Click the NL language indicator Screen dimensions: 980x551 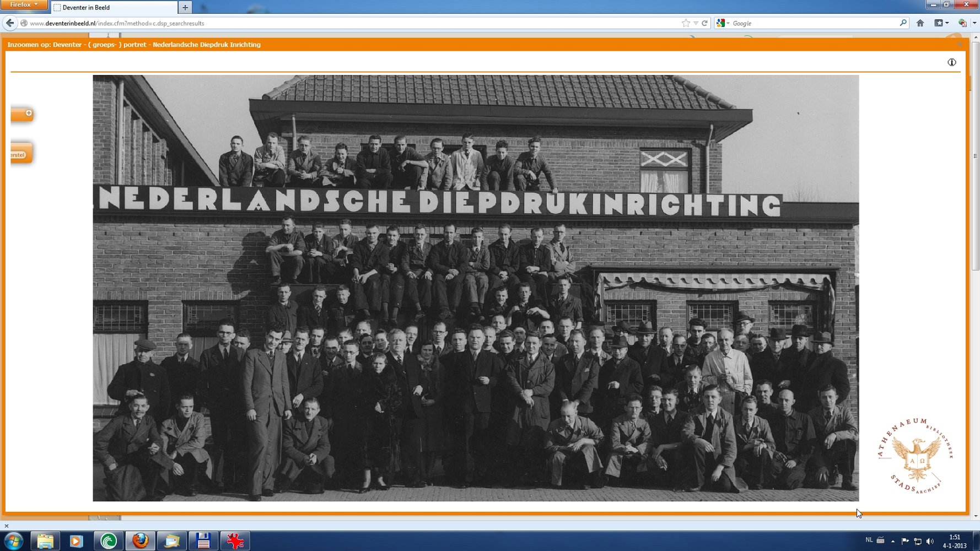[x=869, y=540]
